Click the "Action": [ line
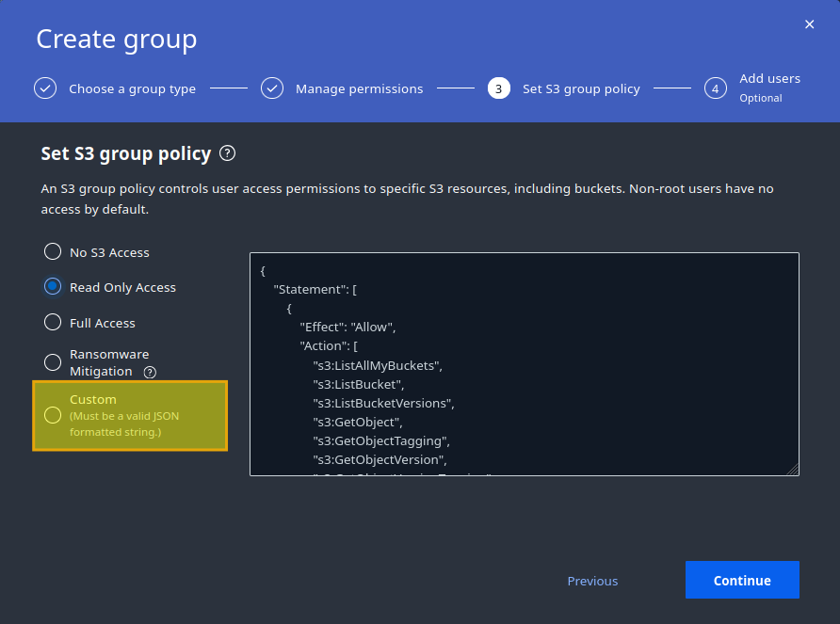 point(329,346)
